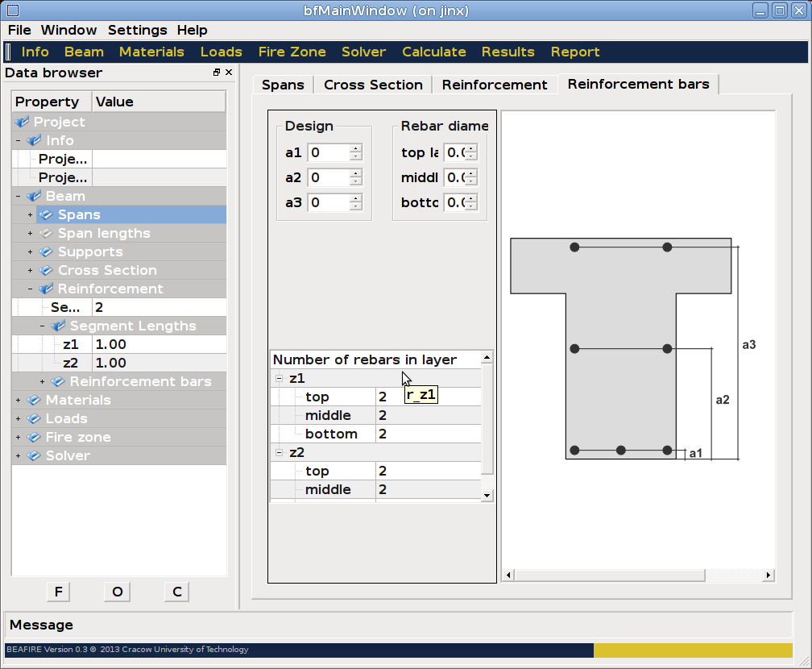Viewport: 812px width, 669px height.
Task: Click the z1 segment length value field
Action: tap(159, 345)
